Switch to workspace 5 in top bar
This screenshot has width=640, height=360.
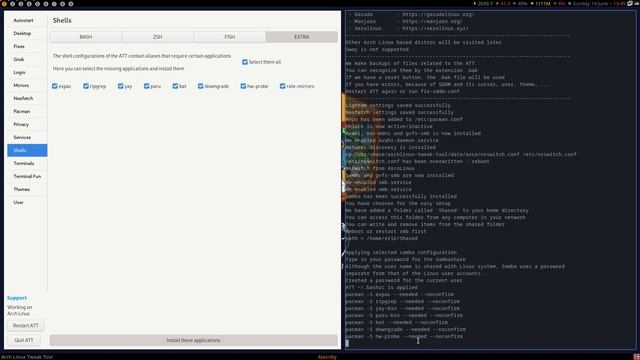tap(38, 4)
